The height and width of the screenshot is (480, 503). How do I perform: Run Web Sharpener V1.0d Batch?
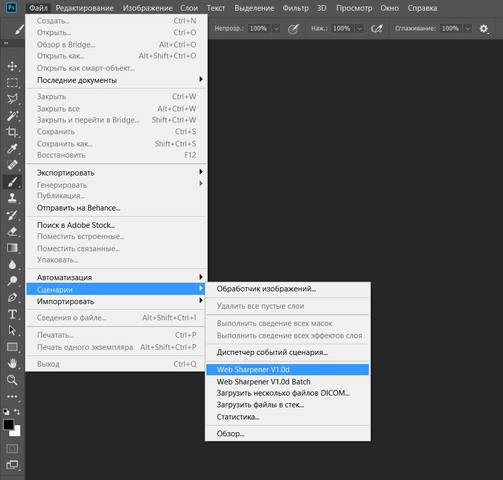point(288,382)
